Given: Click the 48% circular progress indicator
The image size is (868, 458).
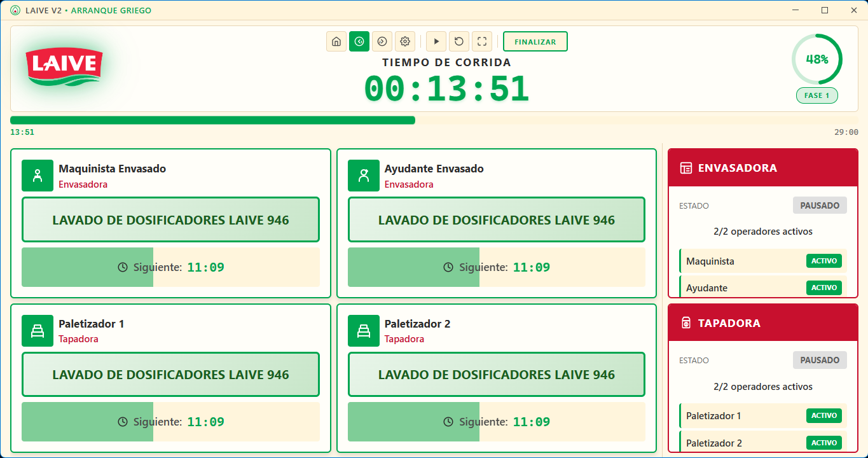Looking at the screenshot, I should [x=816, y=59].
